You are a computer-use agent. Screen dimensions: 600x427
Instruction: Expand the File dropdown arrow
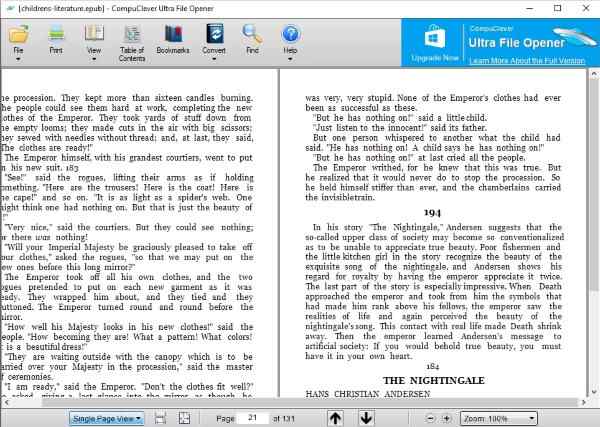[18, 59]
